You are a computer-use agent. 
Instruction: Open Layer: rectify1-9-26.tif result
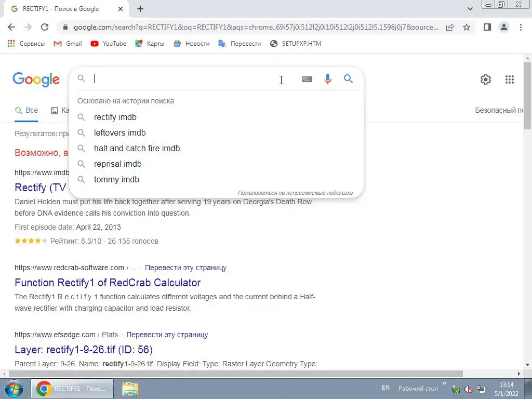point(84,350)
